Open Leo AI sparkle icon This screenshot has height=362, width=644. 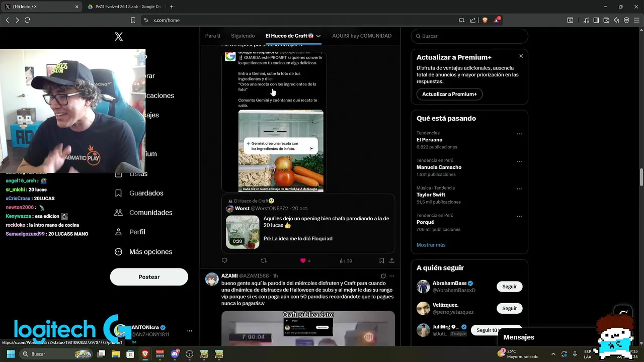[x=616, y=20]
